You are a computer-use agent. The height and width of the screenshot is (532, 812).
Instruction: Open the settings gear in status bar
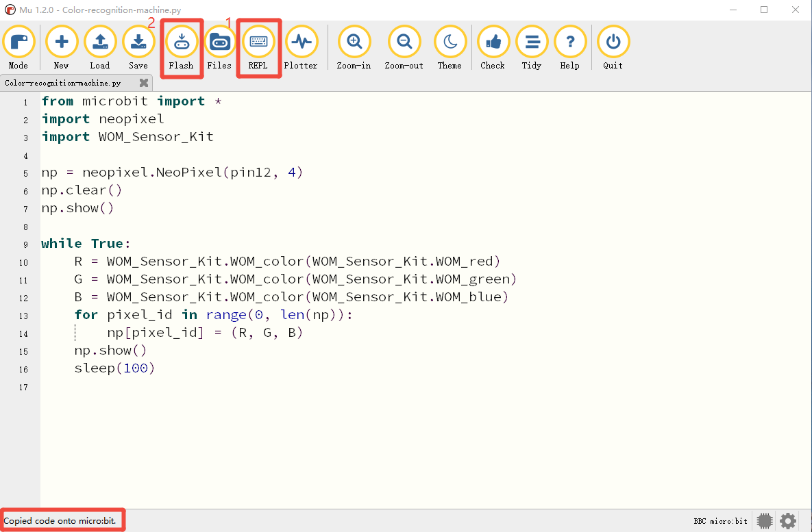tap(788, 520)
